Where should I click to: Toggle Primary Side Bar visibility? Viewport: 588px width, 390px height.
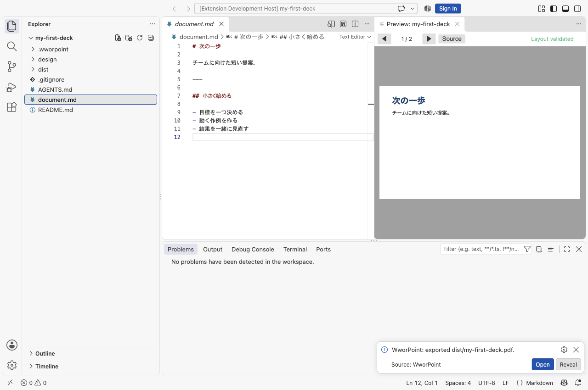point(554,9)
